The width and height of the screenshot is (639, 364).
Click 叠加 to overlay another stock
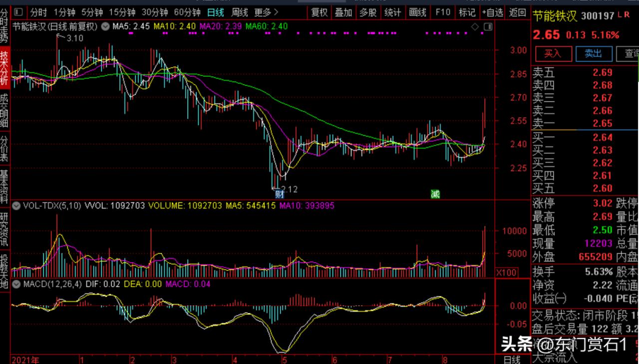(343, 12)
